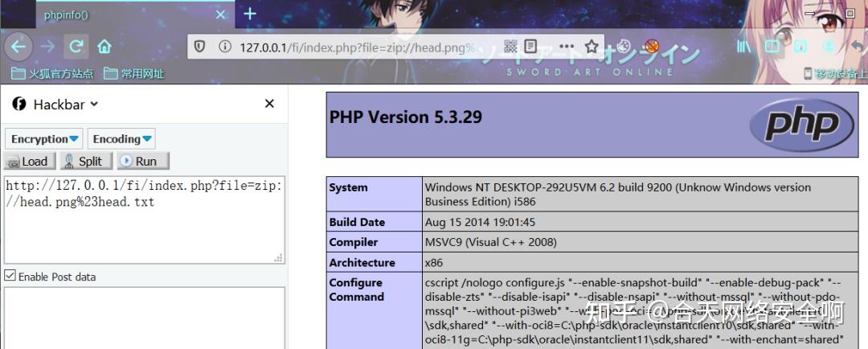Open the Library bookshelf icon
The height and width of the screenshot is (349, 868).
743,47
